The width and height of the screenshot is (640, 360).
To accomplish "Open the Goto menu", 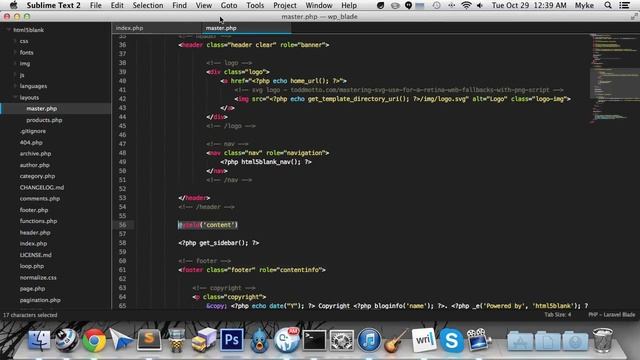I will point(229,5).
